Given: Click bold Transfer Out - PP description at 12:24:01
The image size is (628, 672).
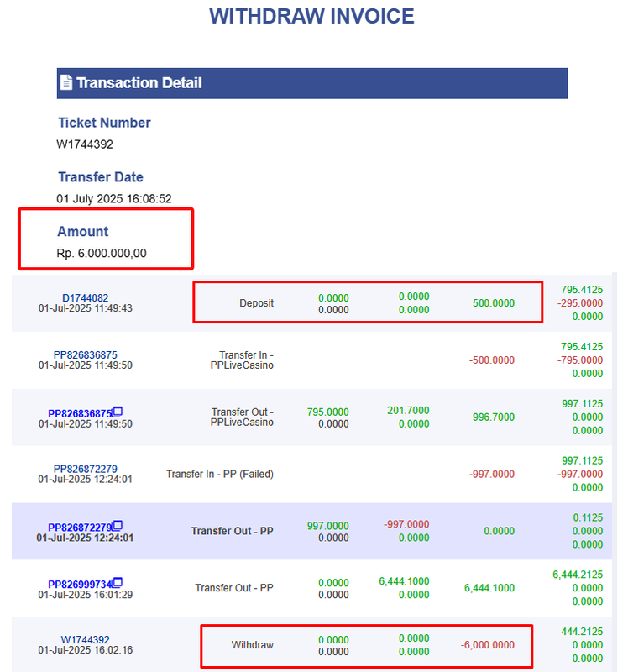Looking at the screenshot, I should pos(233,531).
